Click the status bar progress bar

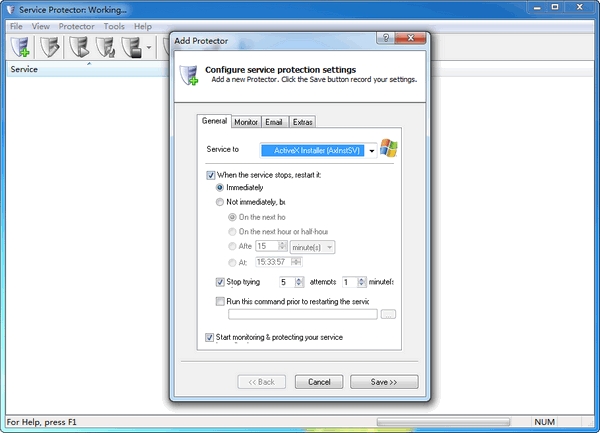(443, 422)
